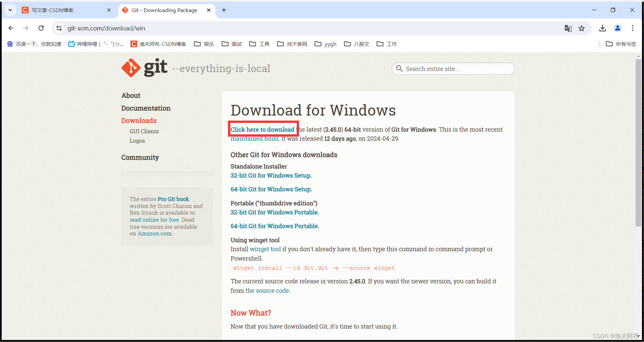Click the winget install command text
This screenshot has height=342, width=644.
point(314,268)
